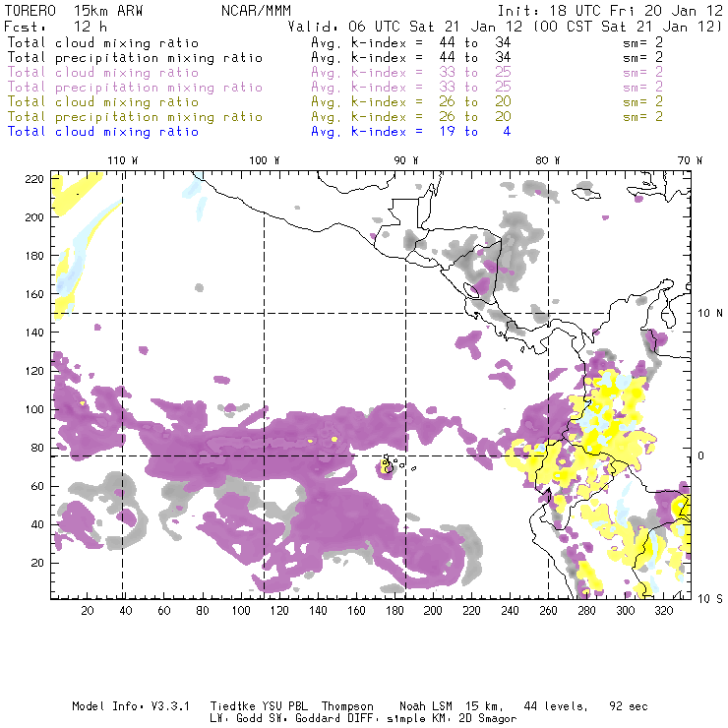728x728 pixels.
Task: Click the blue "Avg. k-index = 19 to 4" text
Action: click(411, 132)
